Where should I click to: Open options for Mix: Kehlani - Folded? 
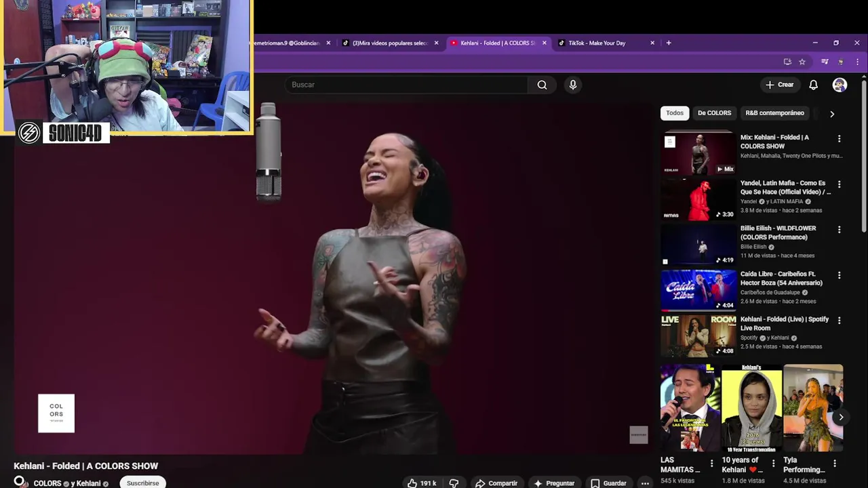click(839, 139)
